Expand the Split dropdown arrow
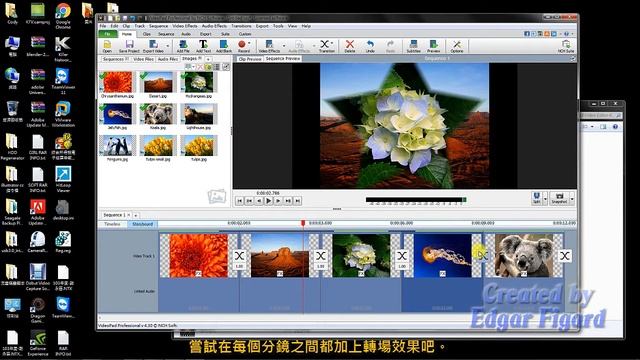This screenshot has width=640, height=360. [545, 198]
